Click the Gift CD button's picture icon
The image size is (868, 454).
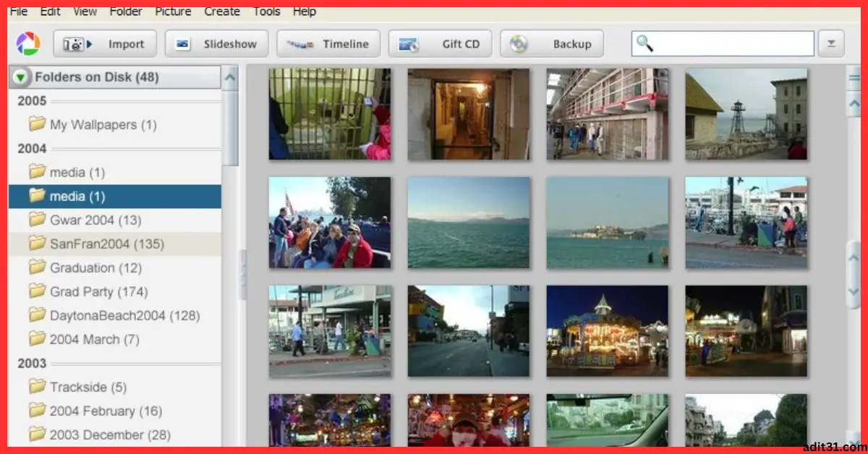tap(409, 44)
